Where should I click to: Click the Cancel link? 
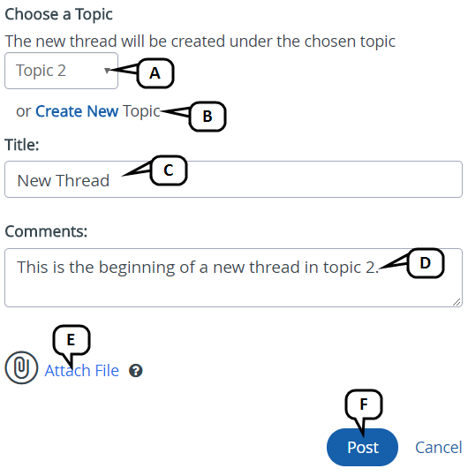[x=439, y=448]
